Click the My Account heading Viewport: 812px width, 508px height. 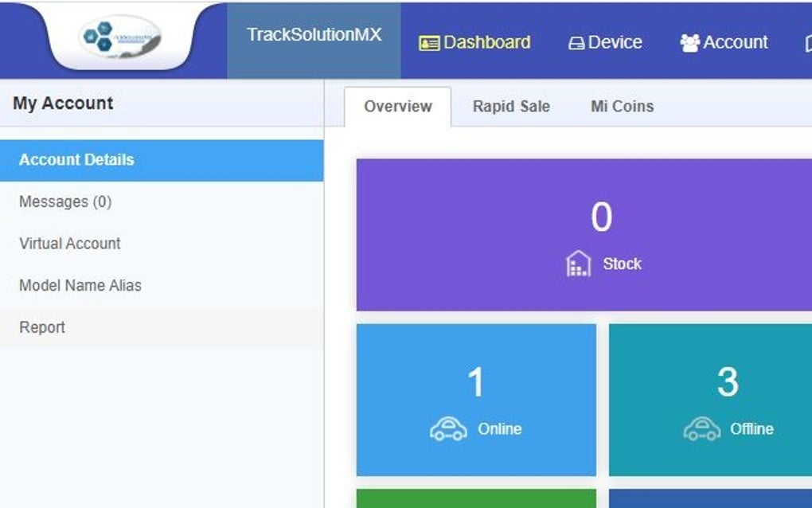tap(62, 104)
